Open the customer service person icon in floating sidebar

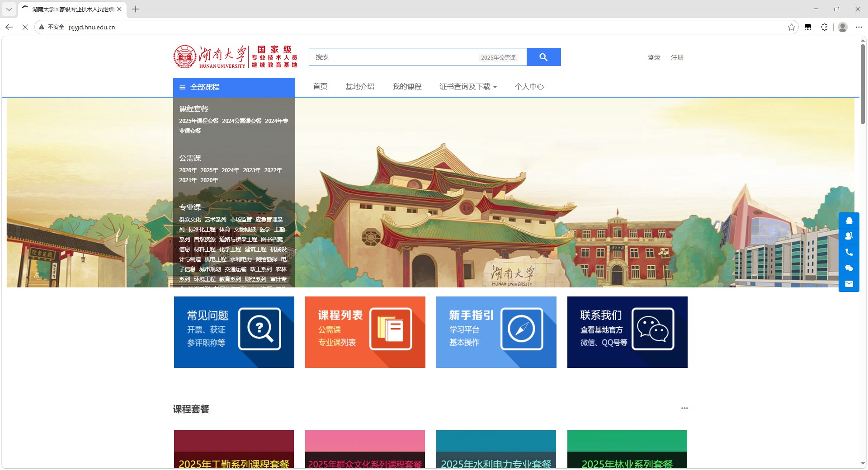click(x=849, y=236)
